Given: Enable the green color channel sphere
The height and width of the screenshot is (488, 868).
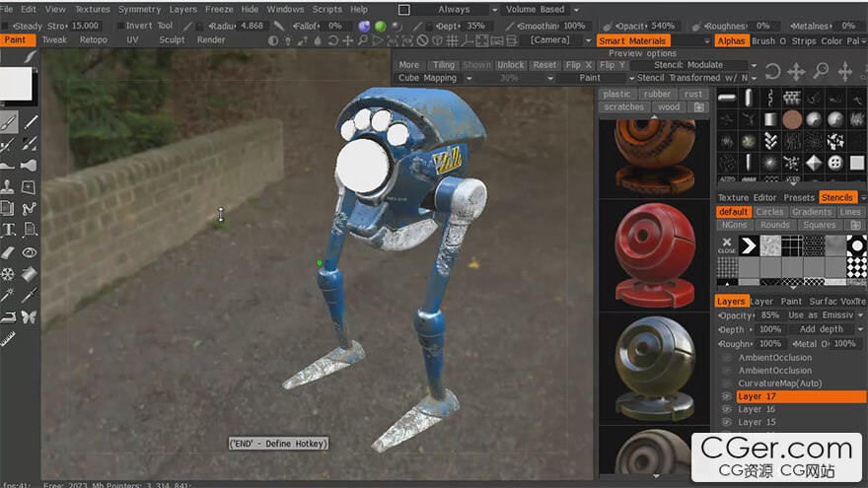Looking at the screenshot, I should (381, 26).
